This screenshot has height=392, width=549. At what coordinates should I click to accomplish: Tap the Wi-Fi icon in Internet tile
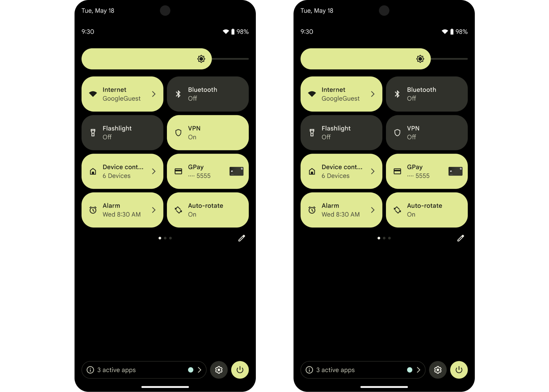(93, 94)
